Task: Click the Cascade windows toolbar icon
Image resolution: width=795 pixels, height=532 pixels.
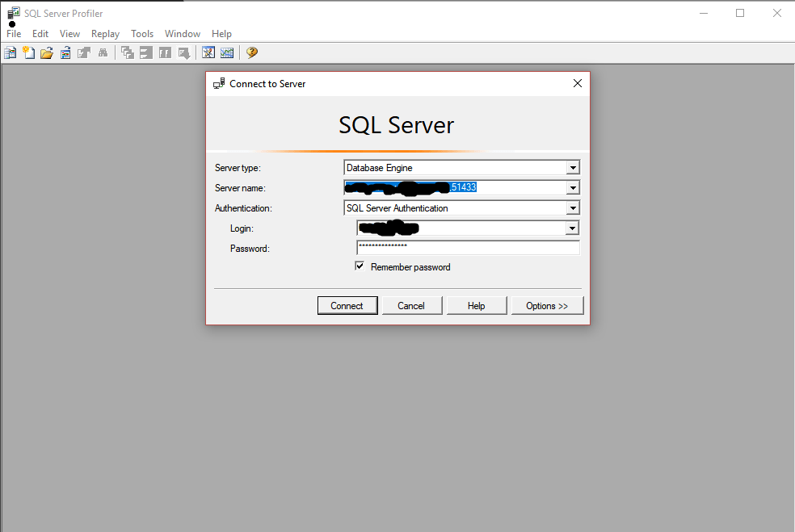Action: pyautogui.click(x=128, y=52)
